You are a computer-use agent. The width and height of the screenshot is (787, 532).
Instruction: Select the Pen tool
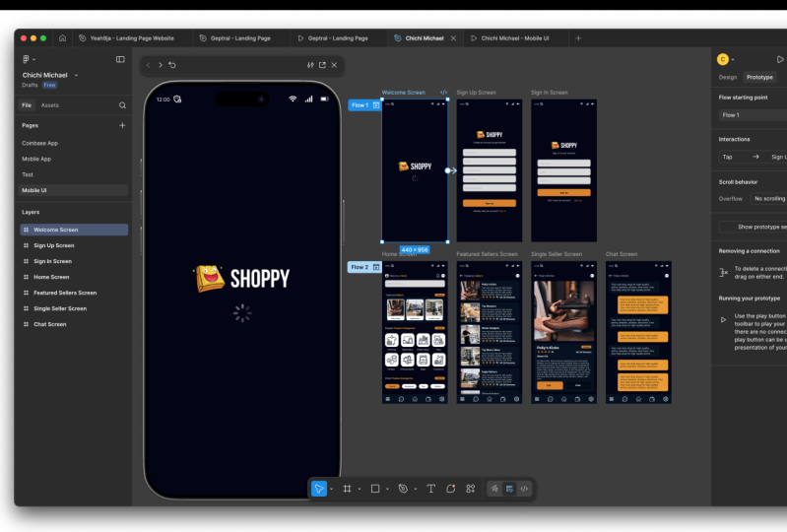tap(403, 489)
